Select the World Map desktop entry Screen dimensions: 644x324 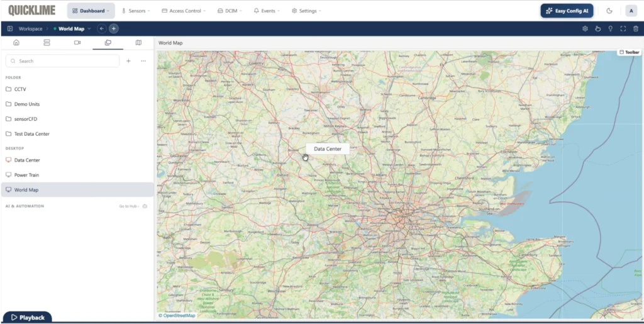point(77,190)
